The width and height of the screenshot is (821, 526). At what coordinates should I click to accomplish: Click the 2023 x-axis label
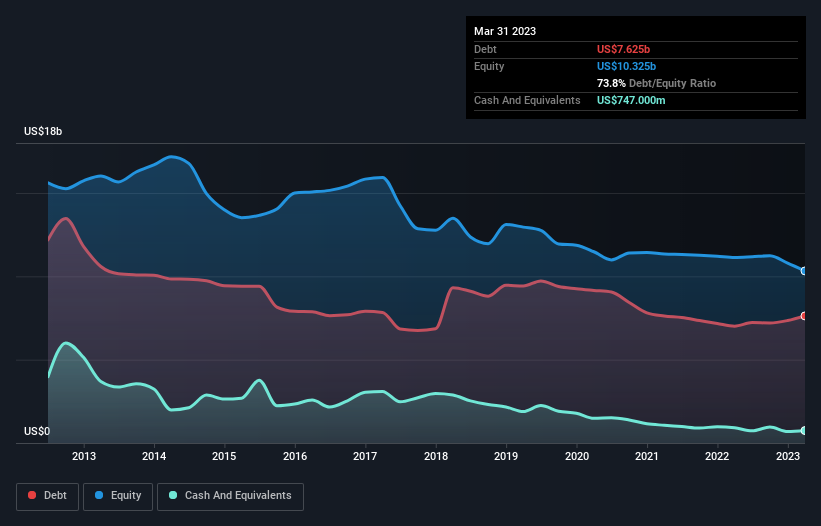787,456
